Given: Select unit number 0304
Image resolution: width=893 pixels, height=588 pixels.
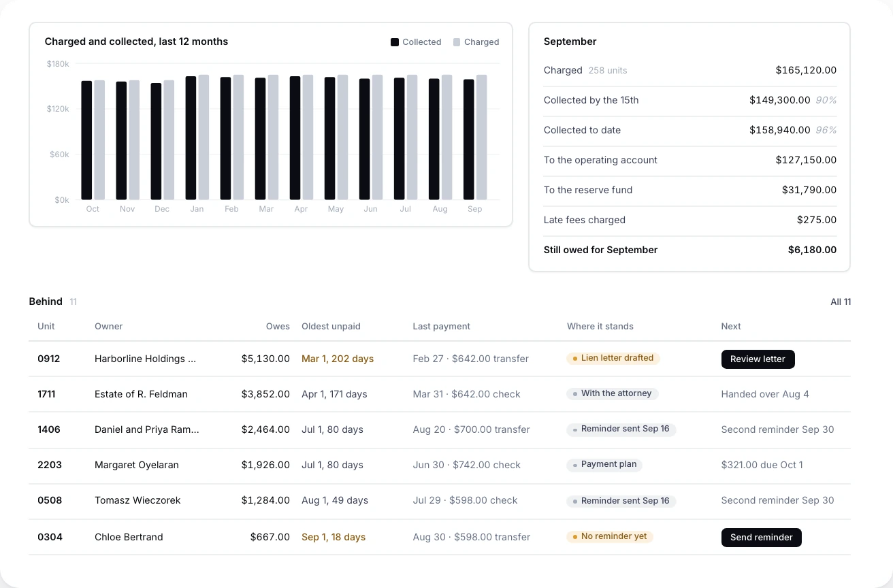Looking at the screenshot, I should coord(50,537).
